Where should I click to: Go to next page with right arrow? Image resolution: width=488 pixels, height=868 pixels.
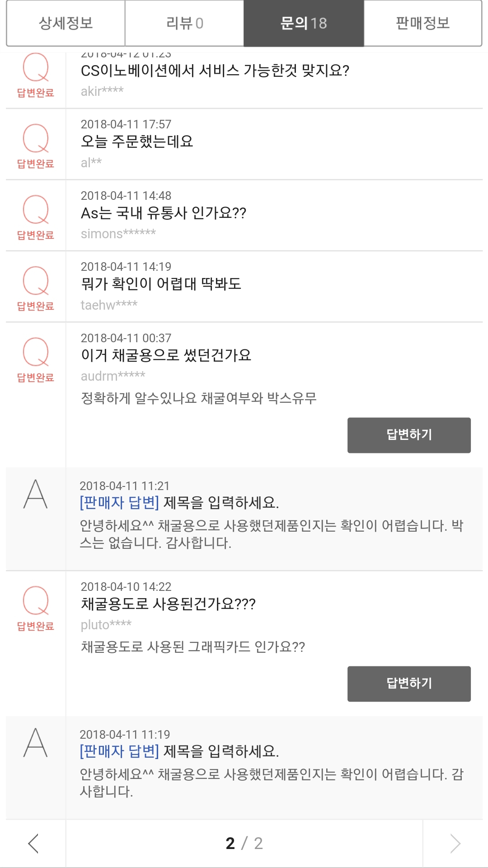click(455, 843)
